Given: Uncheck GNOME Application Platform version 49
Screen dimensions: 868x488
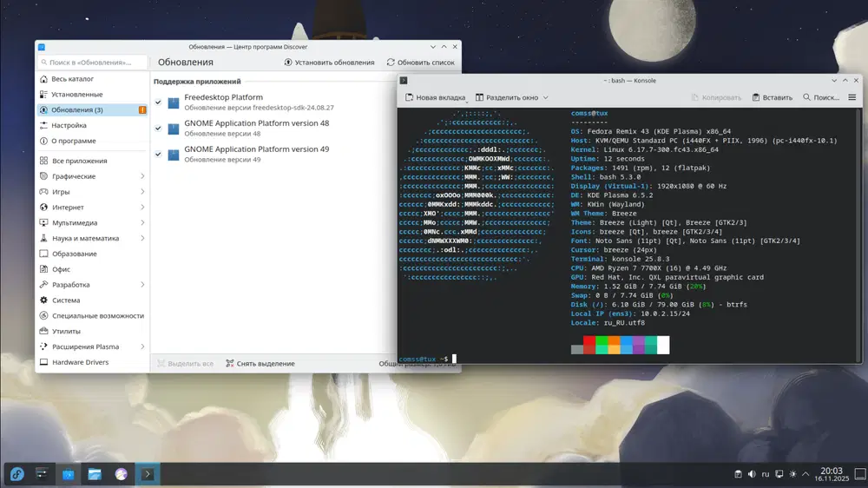Looking at the screenshot, I should click(x=158, y=154).
